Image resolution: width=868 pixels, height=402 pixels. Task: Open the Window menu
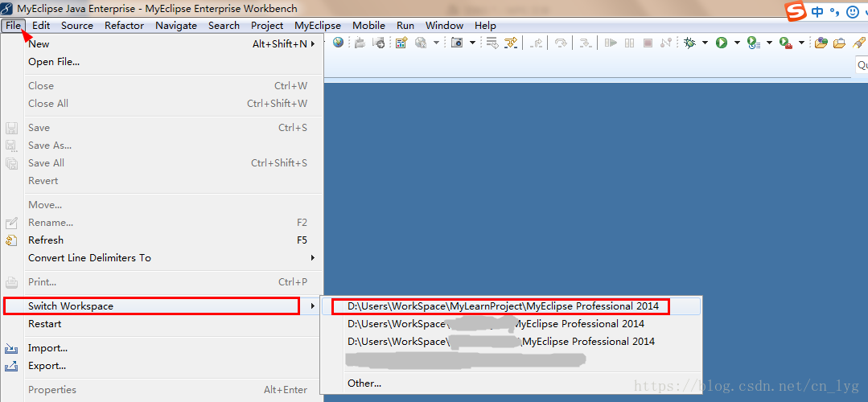tap(444, 26)
